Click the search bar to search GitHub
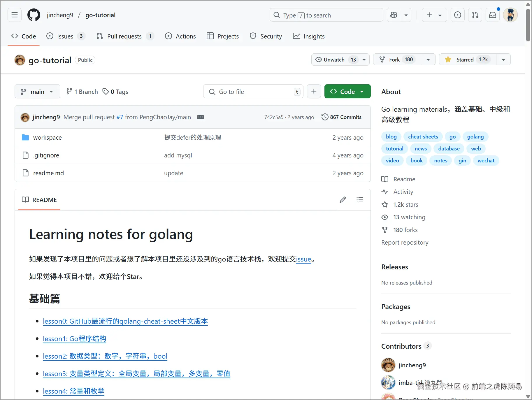The height and width of the screenshot is (400, 532). click(x=326, y=15)
